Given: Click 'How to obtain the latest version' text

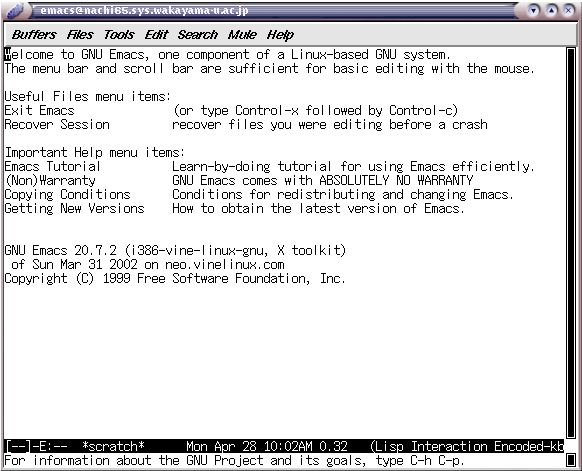Looking at the screenshot, I should click(318, 209).
